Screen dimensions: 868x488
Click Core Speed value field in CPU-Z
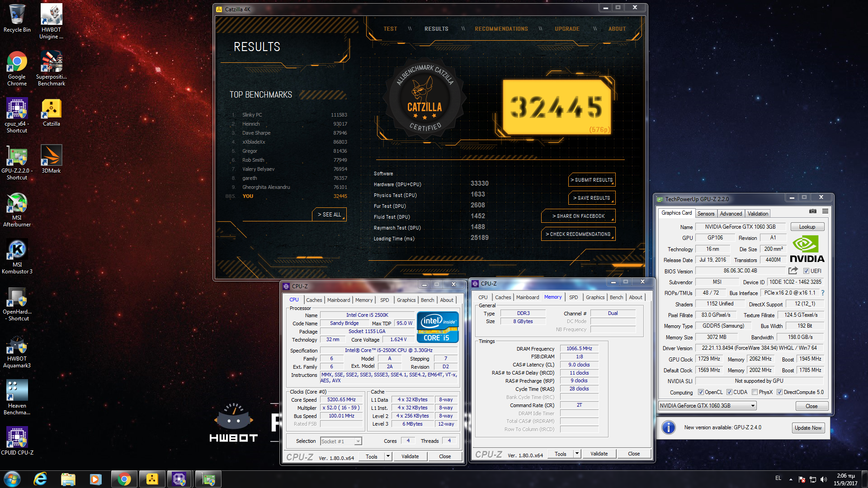point(341,399)
